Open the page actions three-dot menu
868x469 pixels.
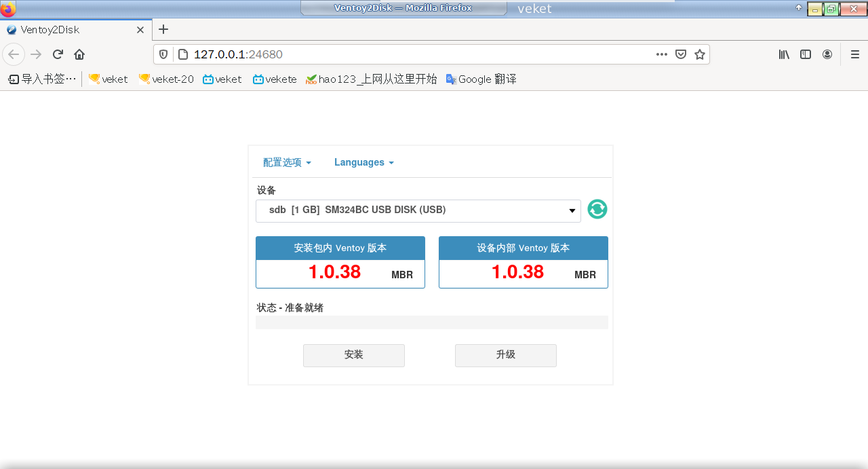click(662, 54)
